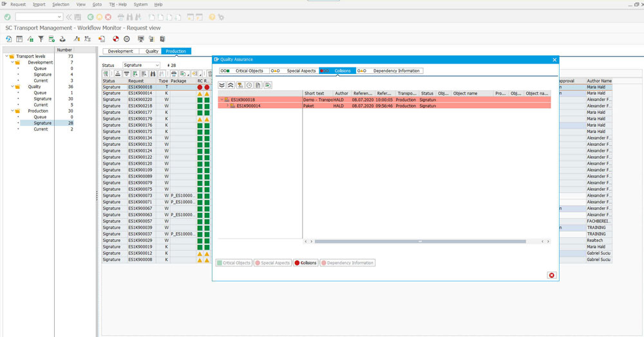644x337 pixels.
Task: Click the black target circle icon
Action: [x=126, y=39]
